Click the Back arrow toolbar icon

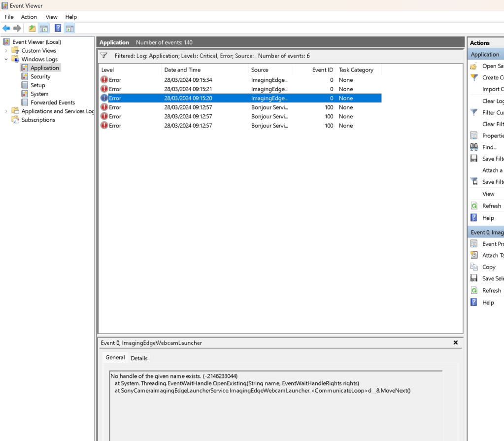pyautogui.click(x=6, y=28)
